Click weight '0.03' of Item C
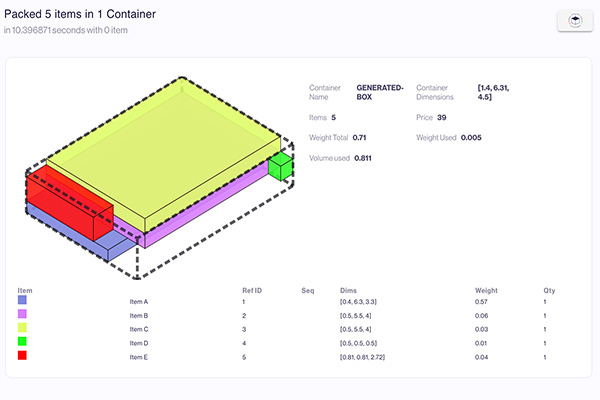This screenshot has height=400, width=600. coord(481,329)
